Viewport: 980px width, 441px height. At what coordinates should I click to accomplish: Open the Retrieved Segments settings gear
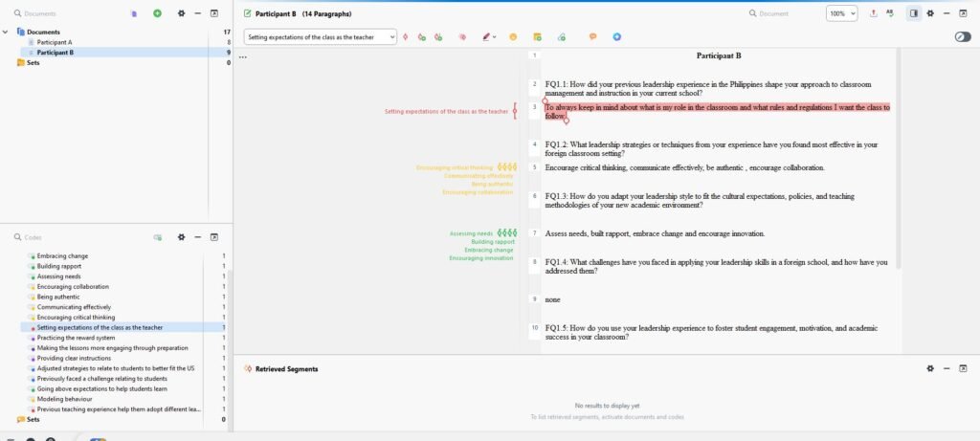point(929,368)
